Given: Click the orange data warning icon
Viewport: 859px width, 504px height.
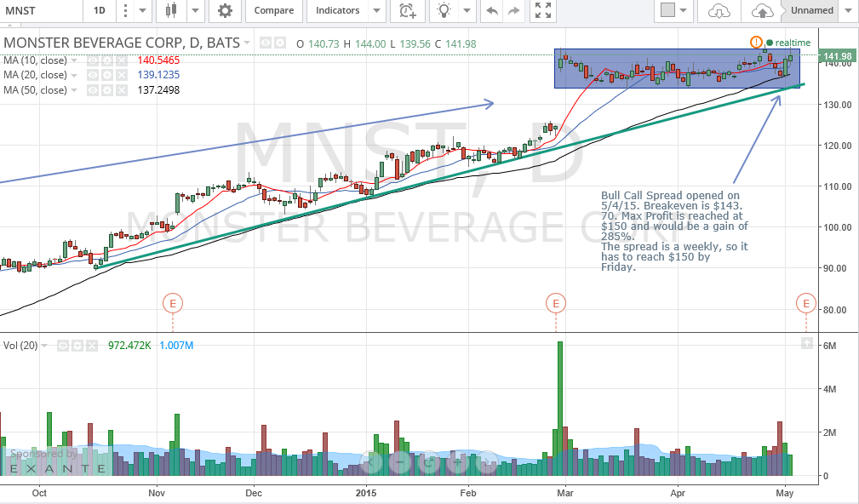Looking at the screenshot, I should coord(756,42).
